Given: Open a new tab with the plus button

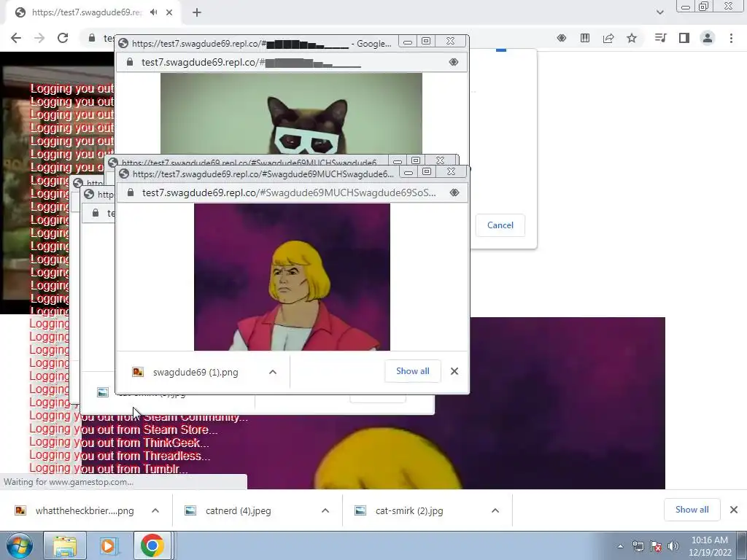Looking at the screenshot, I should pyautogui.click(x=197, y=13).
